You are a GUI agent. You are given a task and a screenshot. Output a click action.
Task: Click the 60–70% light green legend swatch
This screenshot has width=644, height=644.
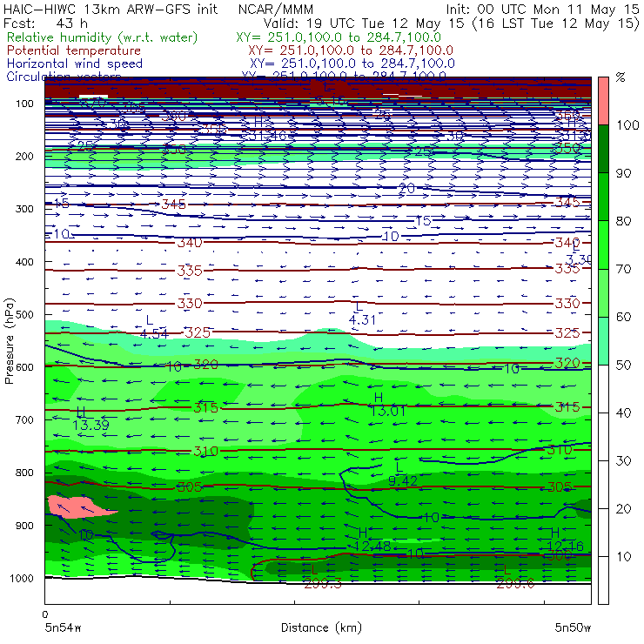pyautogui.click(x=603, y=292)
